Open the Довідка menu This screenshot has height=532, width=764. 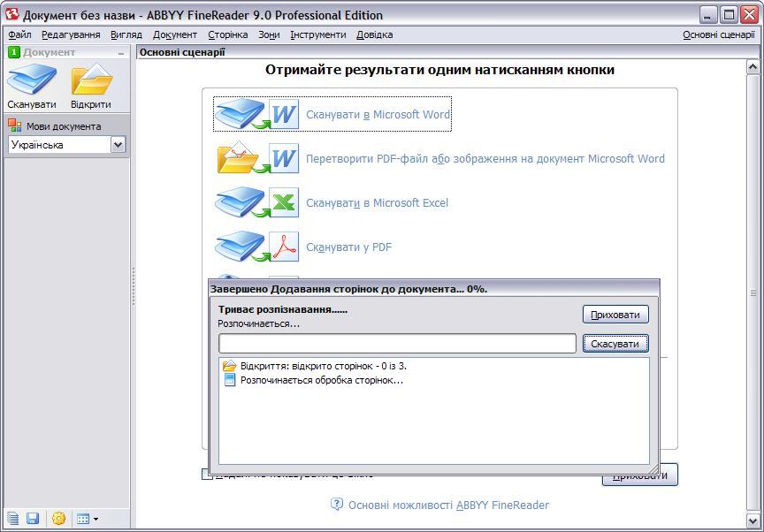[x=375, y=34]
